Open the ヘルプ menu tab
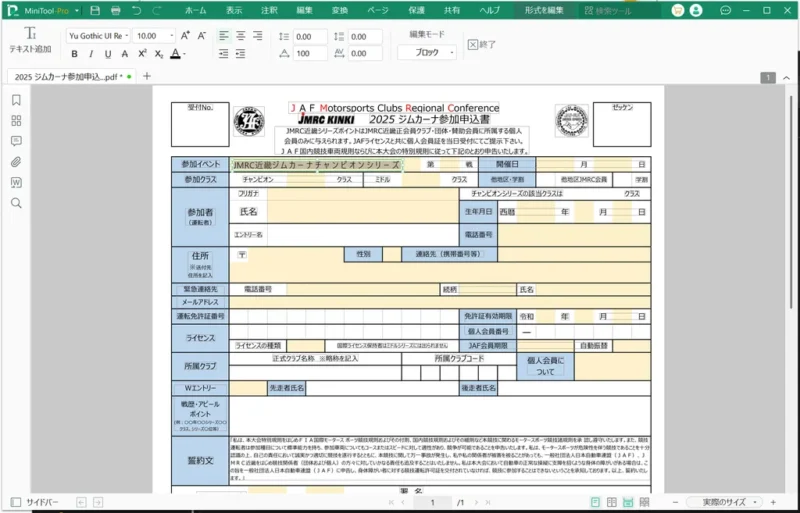800x513 pixels. tap(489, 10)
